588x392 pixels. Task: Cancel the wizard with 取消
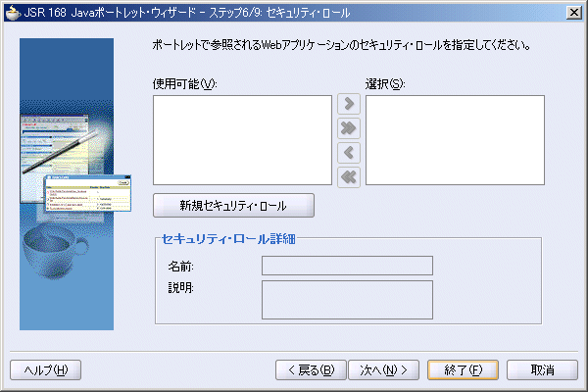click(542, 370)
